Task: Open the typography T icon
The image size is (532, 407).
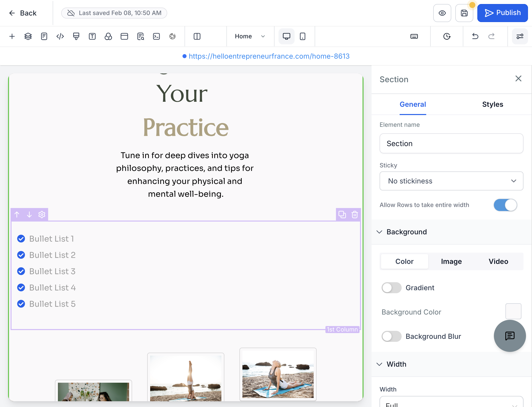Action: click(x=92, y=36)
